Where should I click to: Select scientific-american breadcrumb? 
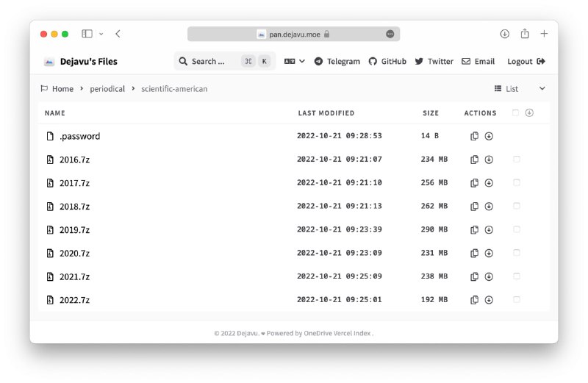(174, 89)
